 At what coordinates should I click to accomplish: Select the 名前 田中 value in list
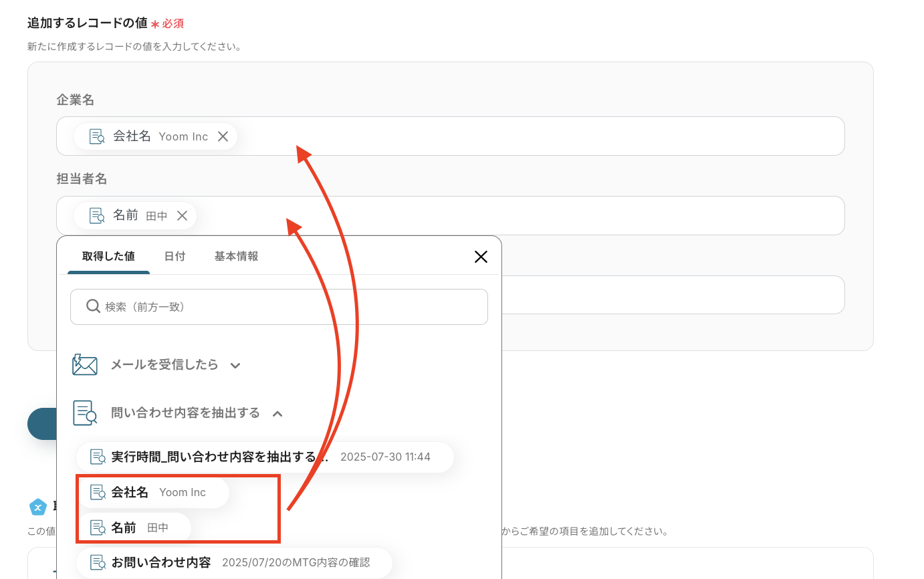pyautogui.click(x=134, y=528)
